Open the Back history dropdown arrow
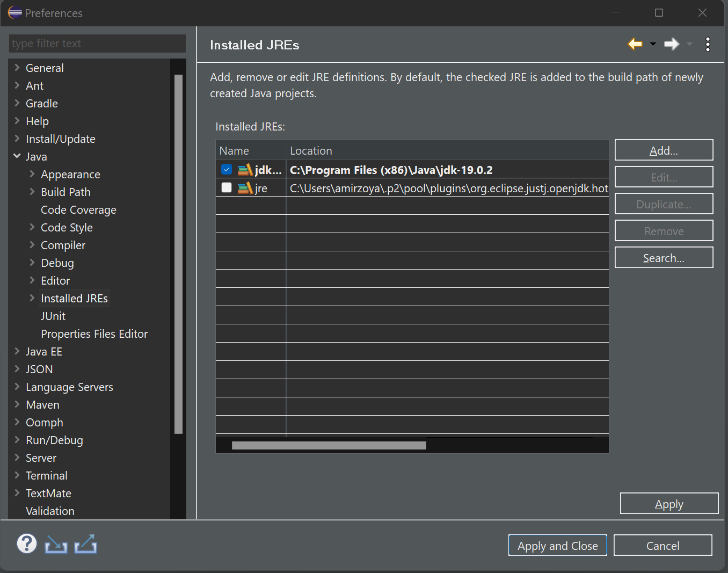Viewport: 728px width, 573px height. coord(653,44)
